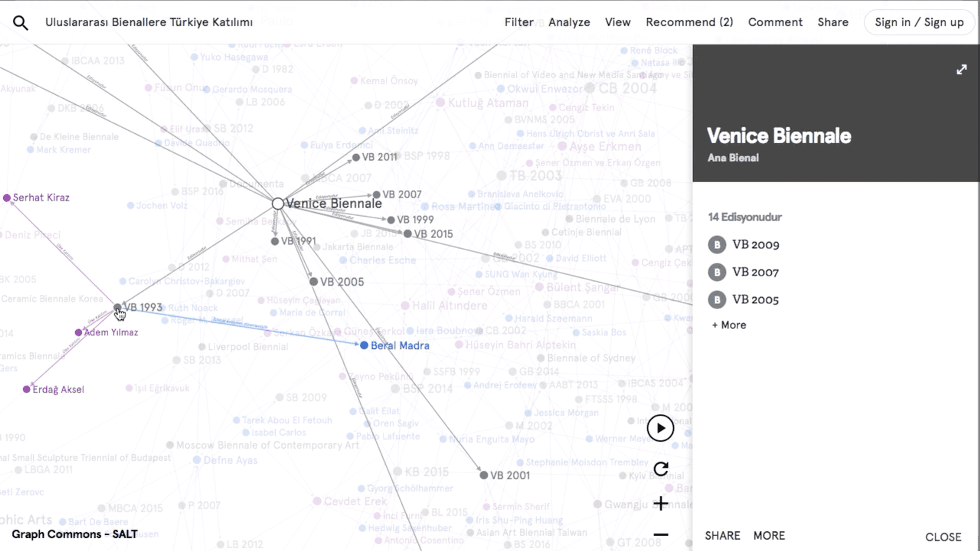Open Recommend (2) menu
The height and width of the screenshot is (551, 980).
[x=689, y=22]
